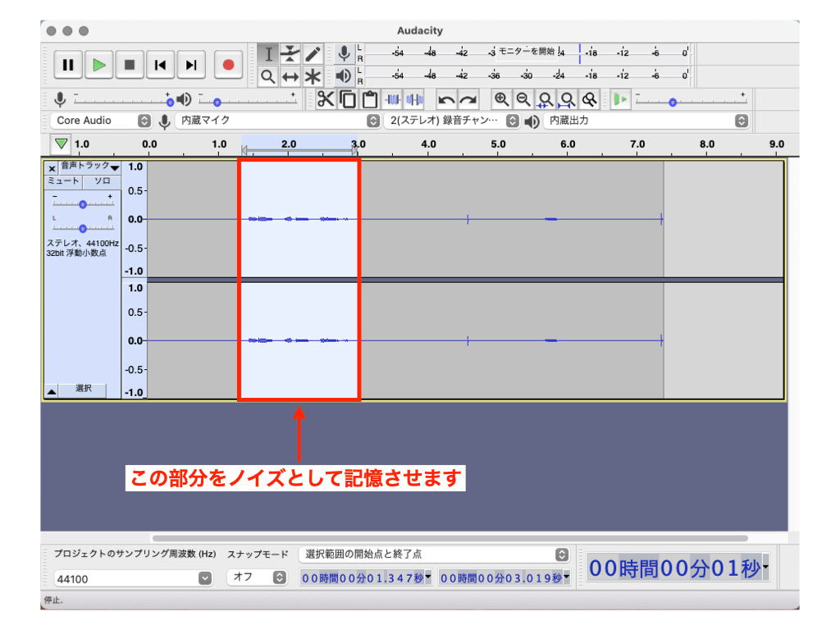This screenshot has width=840, height=630.
Task: Redo the last undone action
Action: click(x=468, y=99)
